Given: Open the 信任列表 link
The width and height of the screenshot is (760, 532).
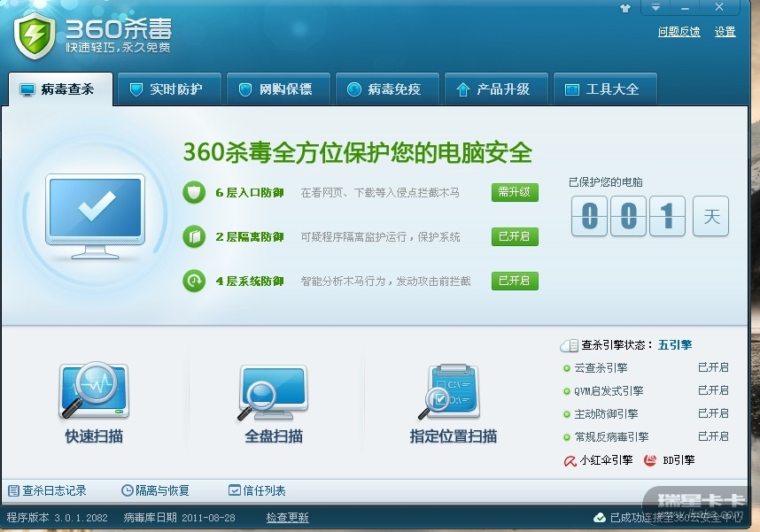Looking at the screenshot, I should 264,490.
